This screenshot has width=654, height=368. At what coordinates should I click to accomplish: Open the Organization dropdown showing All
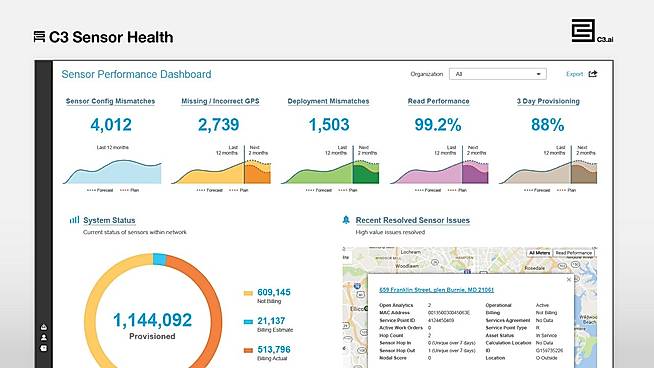(x=498, y=74)
